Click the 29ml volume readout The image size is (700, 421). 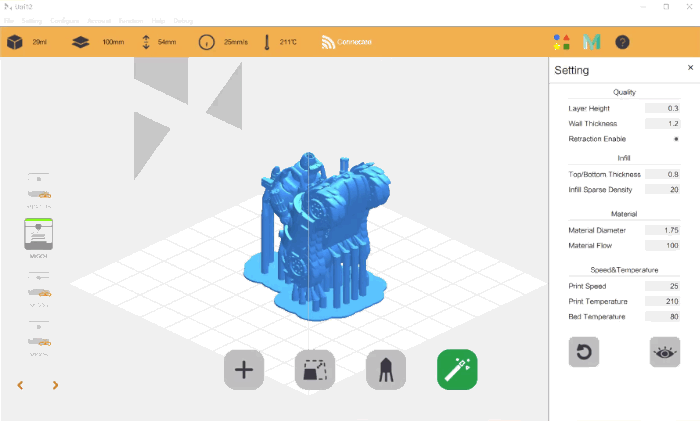(x=40, y=42)
